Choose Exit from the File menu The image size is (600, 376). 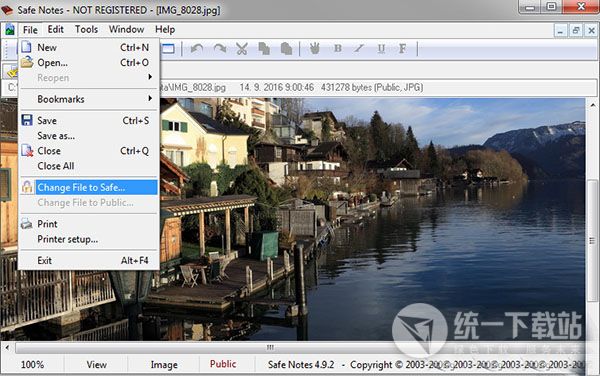pyautogui.click(x=89, y=260)
